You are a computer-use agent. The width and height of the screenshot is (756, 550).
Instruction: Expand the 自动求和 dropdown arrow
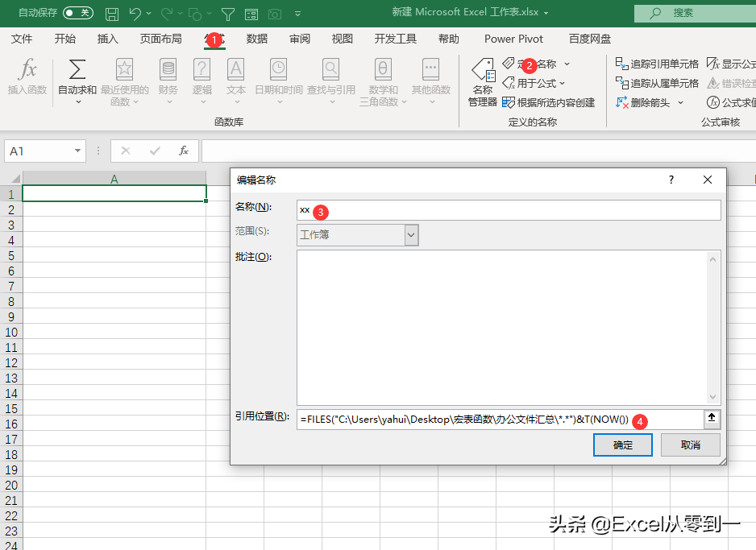pos(78,102)
